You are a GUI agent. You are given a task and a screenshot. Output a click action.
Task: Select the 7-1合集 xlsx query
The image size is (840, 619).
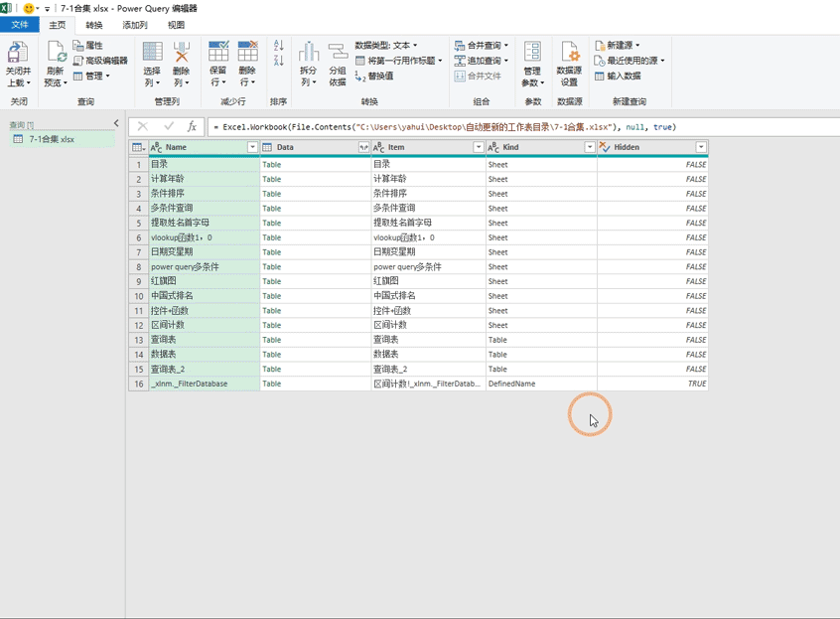63,139
